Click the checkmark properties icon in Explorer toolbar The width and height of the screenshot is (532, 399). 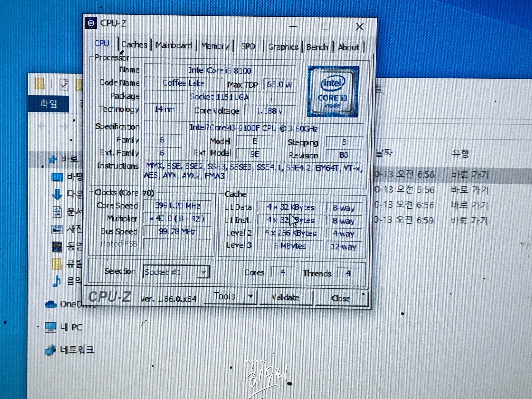pos(64,85)
